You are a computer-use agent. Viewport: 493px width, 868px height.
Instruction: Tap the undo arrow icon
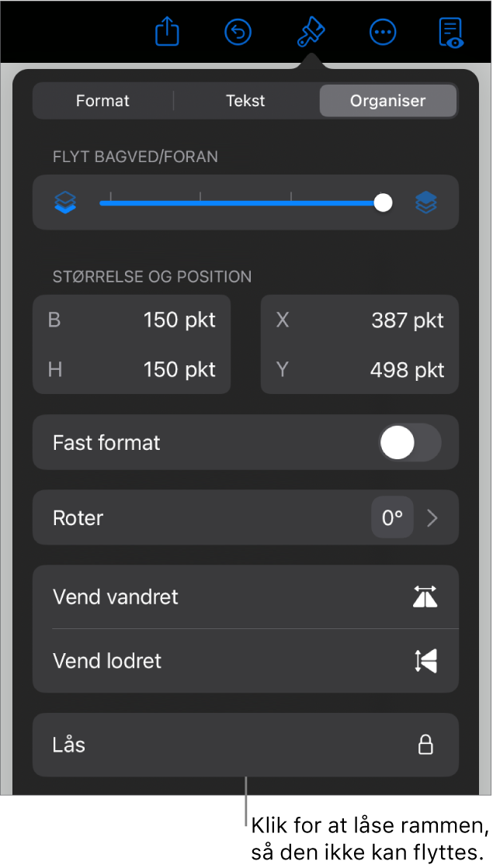click(x=238, y=32)
